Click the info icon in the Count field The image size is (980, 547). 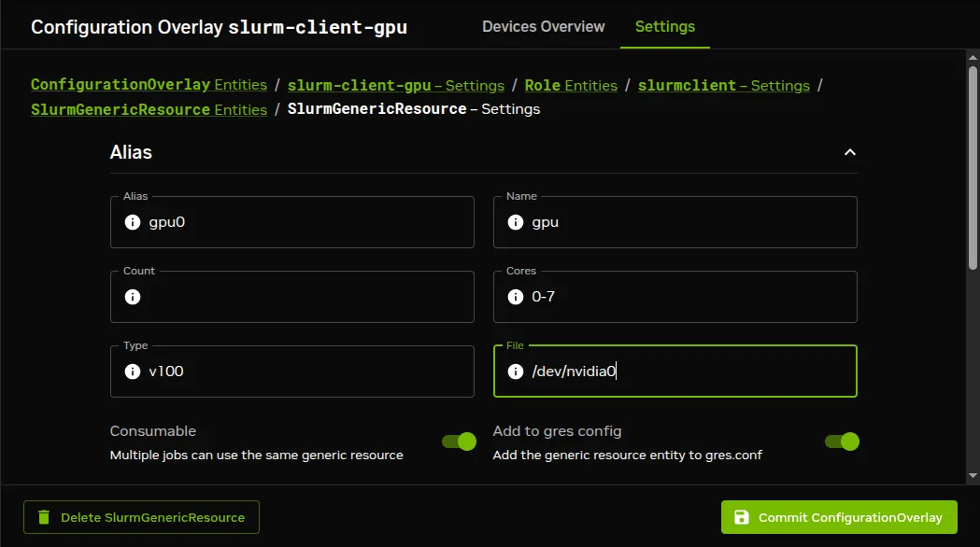point(133,297)
